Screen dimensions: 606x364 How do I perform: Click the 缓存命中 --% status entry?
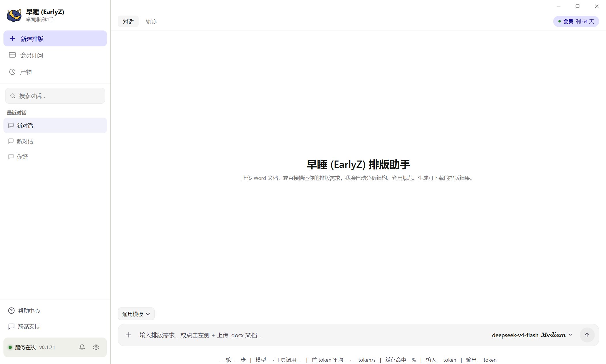tap(401, 360)
